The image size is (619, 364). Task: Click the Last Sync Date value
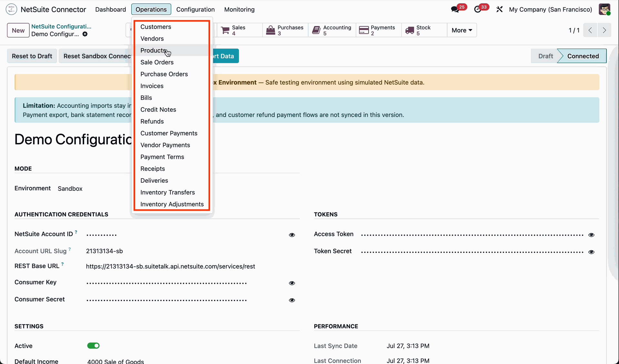click(408, 346)
